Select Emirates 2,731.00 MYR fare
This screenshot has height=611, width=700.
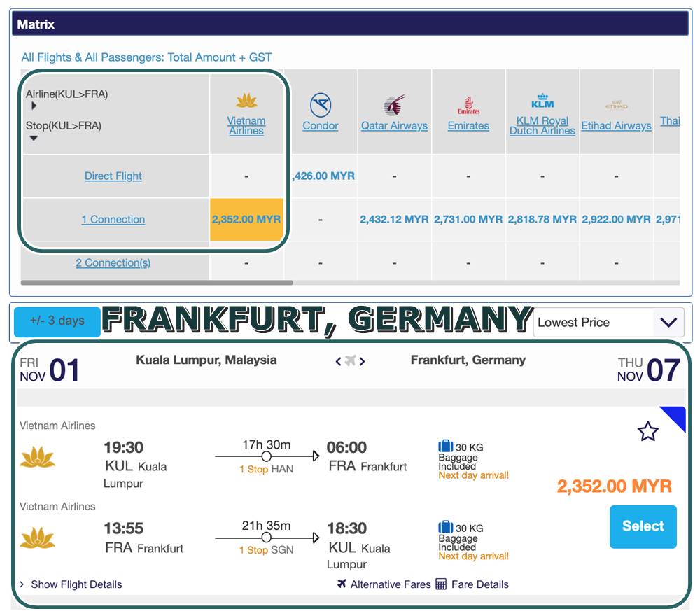coord(468,220)
